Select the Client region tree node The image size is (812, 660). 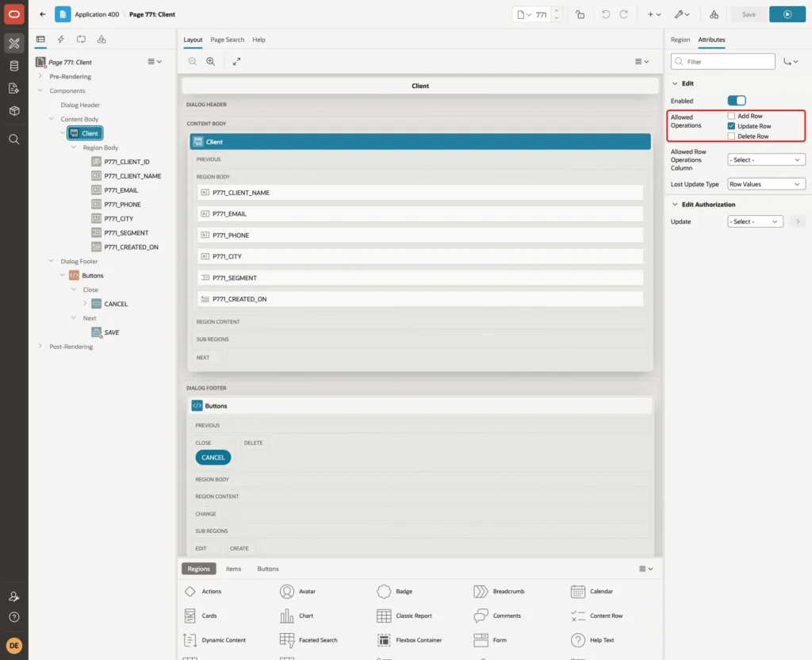[85, 133]
